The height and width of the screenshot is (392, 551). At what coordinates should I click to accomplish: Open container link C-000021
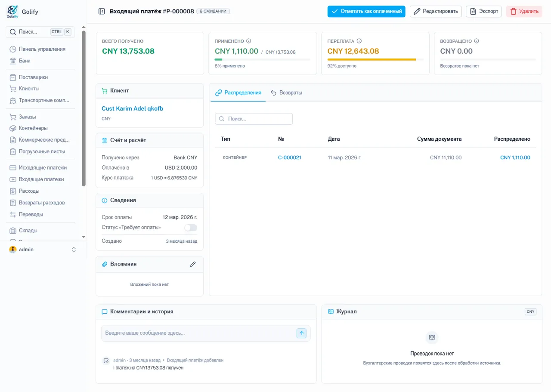coord(290,157)
